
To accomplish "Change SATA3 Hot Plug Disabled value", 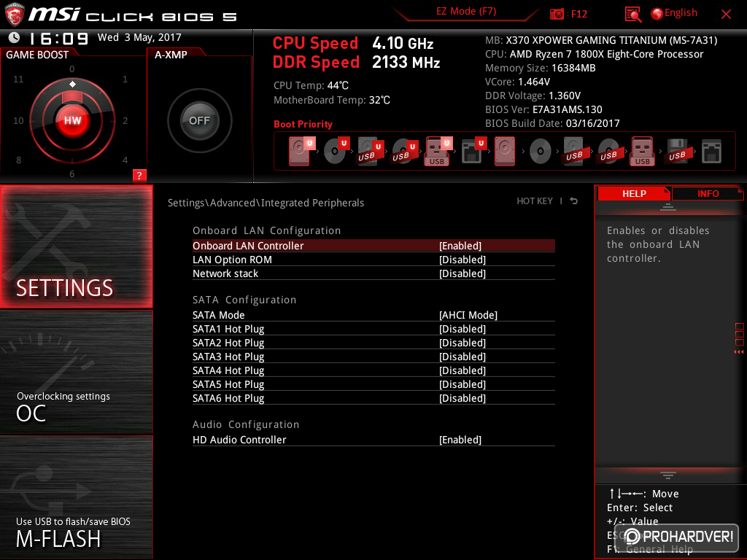I will (462, 356).
